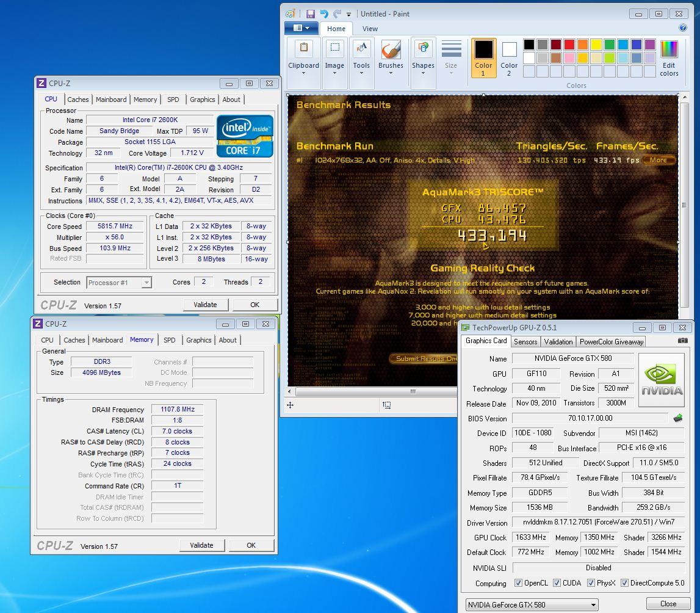Click the lower CPU-Z window title icon
Viewport: 700px width, 613px height.
(x=38, y=324)
